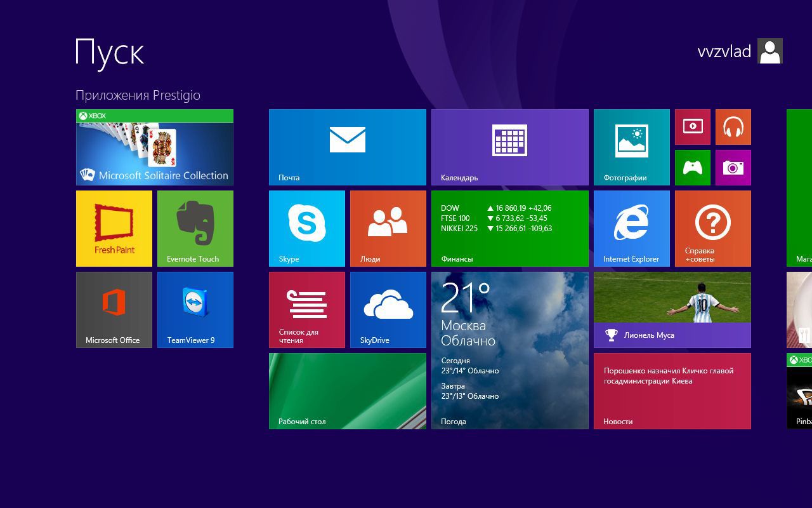Viewport: 812px width, 508px height.
Task: Open the Финансы finance tile
Action: [510, 229]
